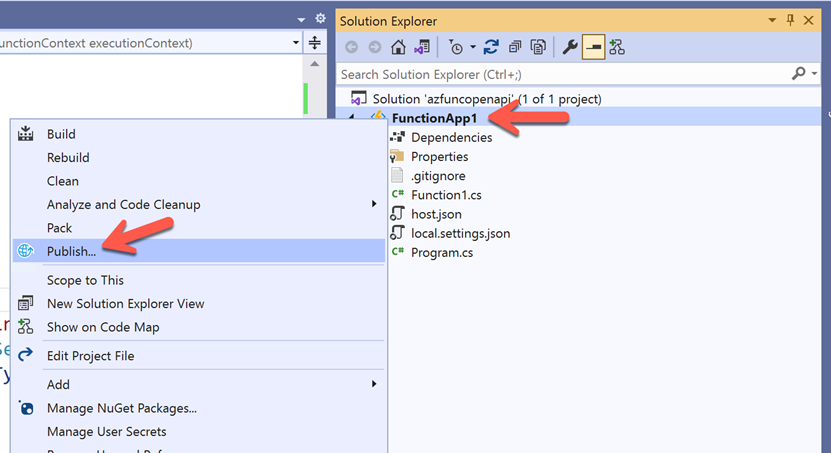Open the Add submenu
This screenshot has width=831, height=453.
pyautogui.click(x=199, y=384)
